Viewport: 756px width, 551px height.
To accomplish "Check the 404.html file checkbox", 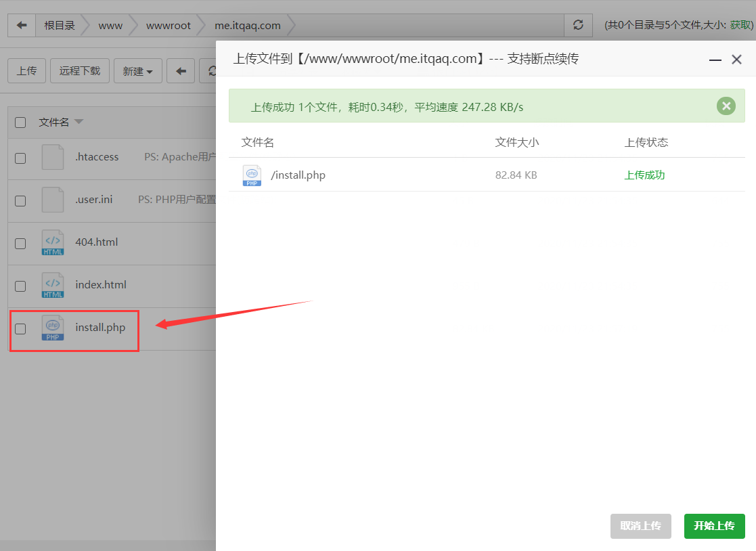I will [x=20, y=244].
